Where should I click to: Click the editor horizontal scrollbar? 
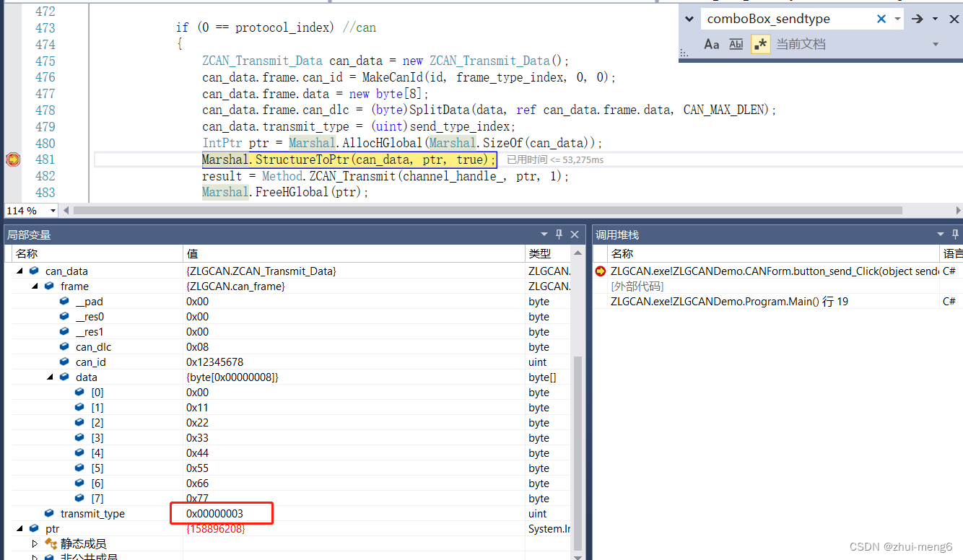pos(487,211)
